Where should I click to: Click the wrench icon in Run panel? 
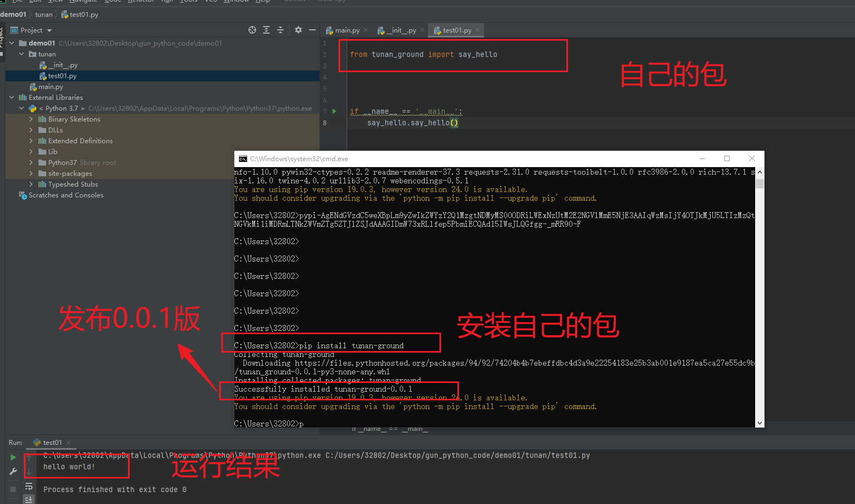(x=13, y=471)
